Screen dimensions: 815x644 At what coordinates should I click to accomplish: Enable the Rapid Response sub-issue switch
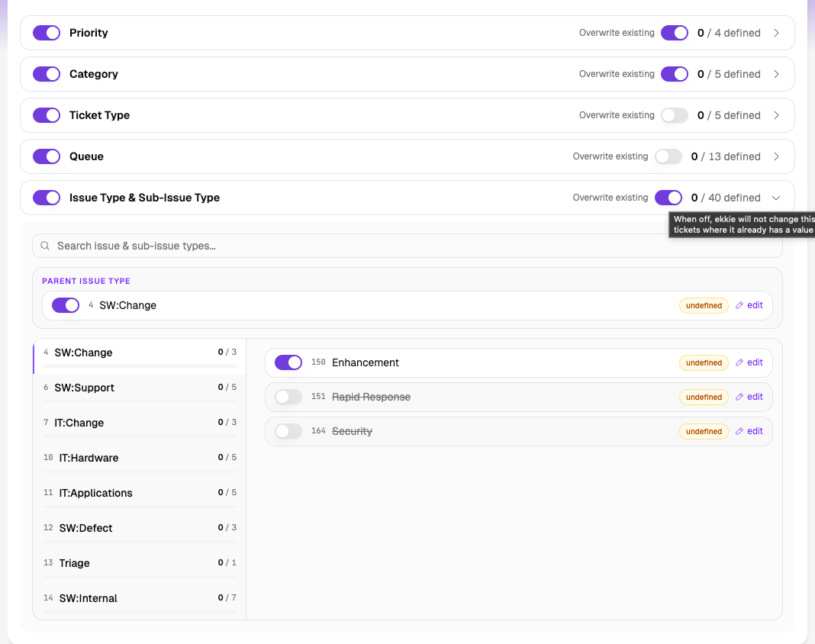tap(288, 397)
